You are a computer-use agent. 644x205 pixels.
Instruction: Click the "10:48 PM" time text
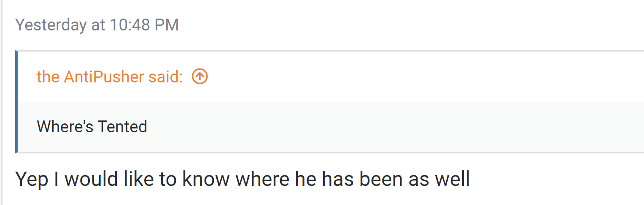pyautogui.click(x=145, y=25)
